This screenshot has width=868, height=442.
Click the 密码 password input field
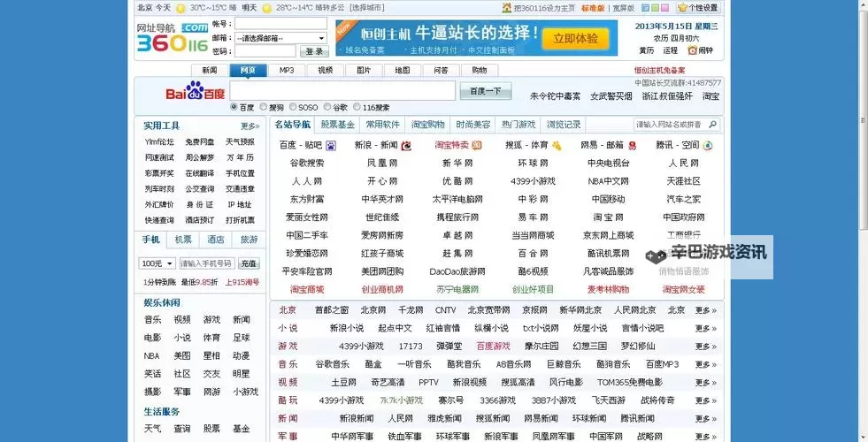coord(265,51)
